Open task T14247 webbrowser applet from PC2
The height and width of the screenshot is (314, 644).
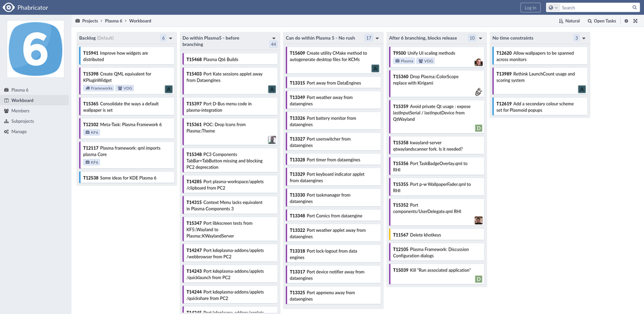(x=230, y=253)
